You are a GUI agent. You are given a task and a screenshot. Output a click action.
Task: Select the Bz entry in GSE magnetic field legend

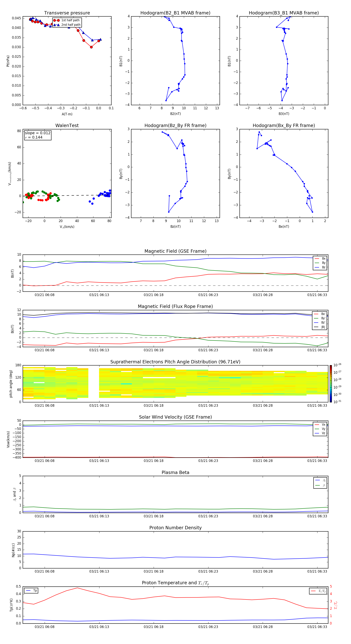click(x=320, y=267)
